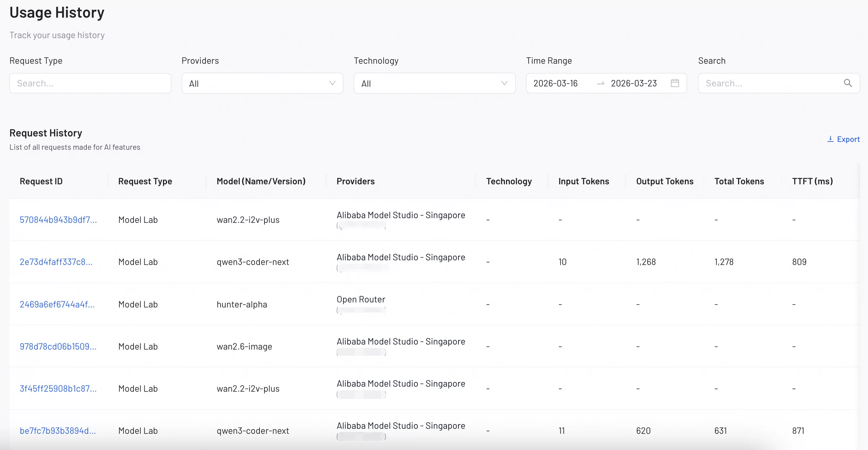The height and width of the screenshot is (450, 868).
Task: Focus the Request Type search field
Action: tap(90, 83)
